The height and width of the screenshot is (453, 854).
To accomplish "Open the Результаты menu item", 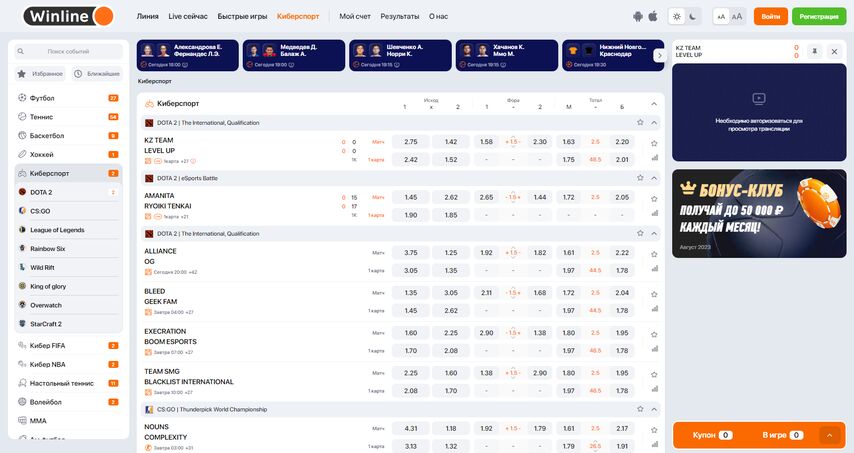I will [x=400, y=16].
